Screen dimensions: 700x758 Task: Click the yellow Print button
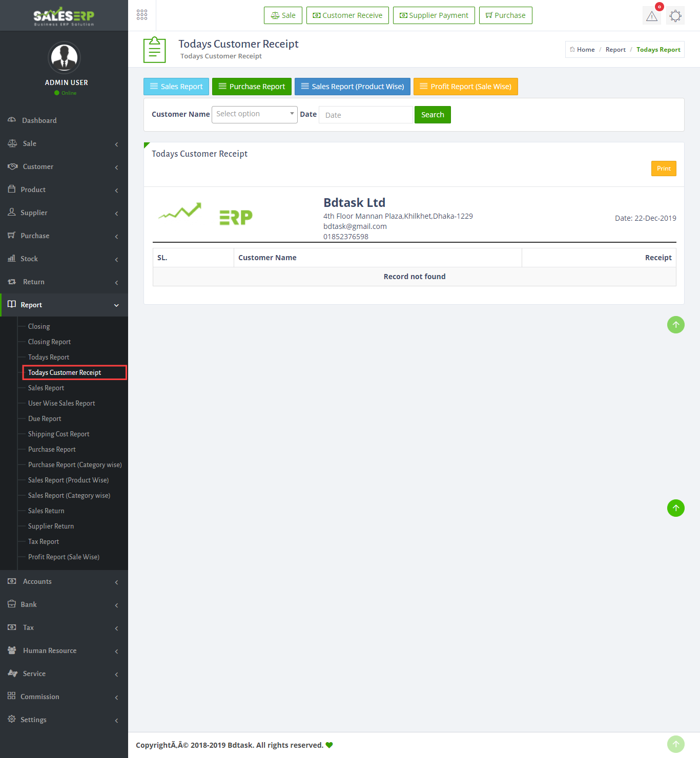coord(663,169)
